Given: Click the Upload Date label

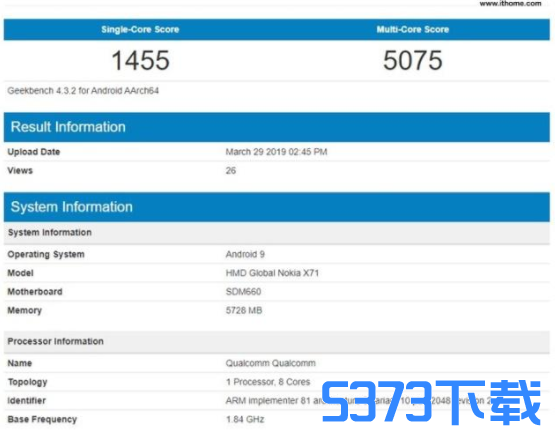Looking at the screenshot, I should (34, 152).
